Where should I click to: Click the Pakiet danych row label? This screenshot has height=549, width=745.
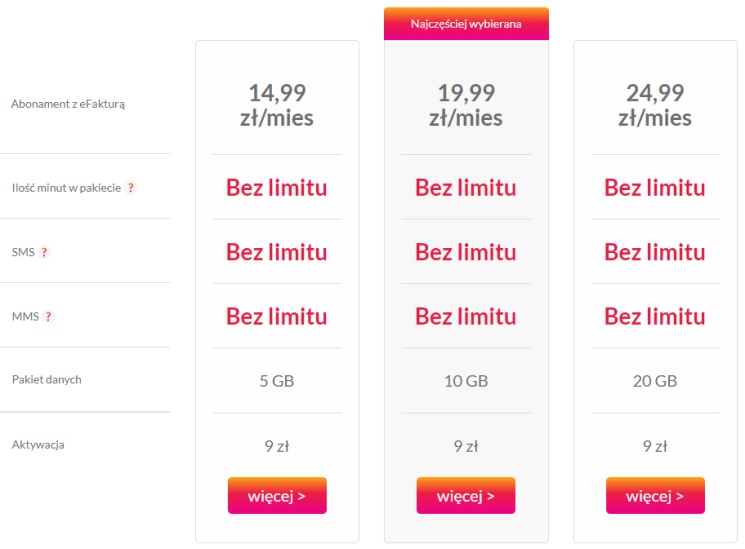tap(46, 380)
